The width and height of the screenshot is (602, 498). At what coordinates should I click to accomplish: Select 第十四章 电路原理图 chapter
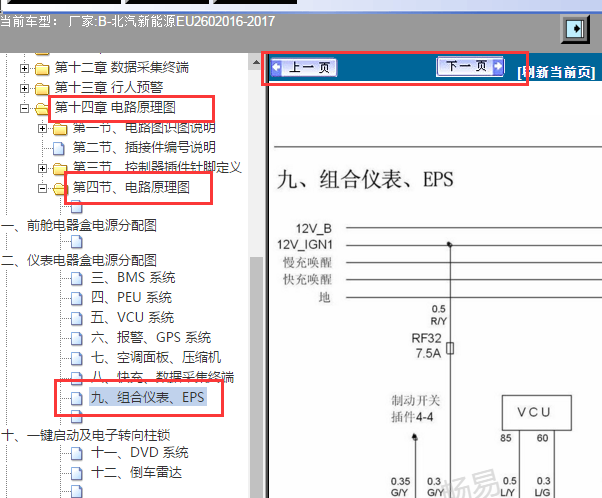click(115, 107)
